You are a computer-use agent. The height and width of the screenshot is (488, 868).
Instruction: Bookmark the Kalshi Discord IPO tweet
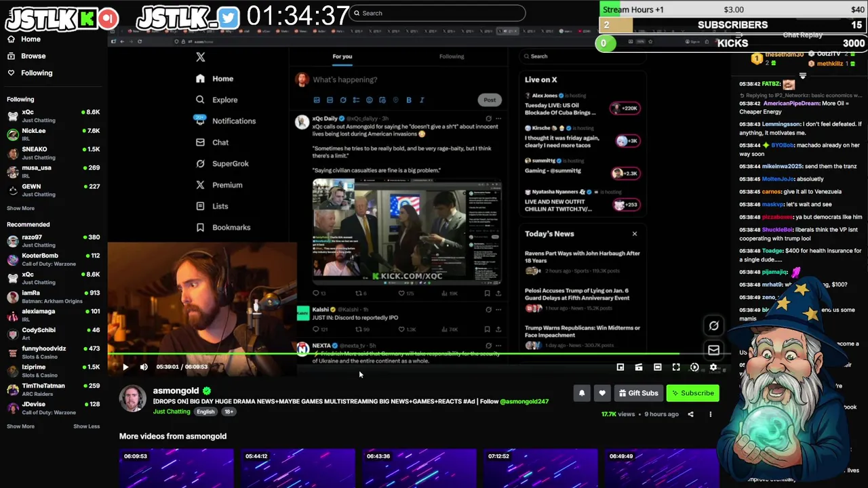point(487,329)
